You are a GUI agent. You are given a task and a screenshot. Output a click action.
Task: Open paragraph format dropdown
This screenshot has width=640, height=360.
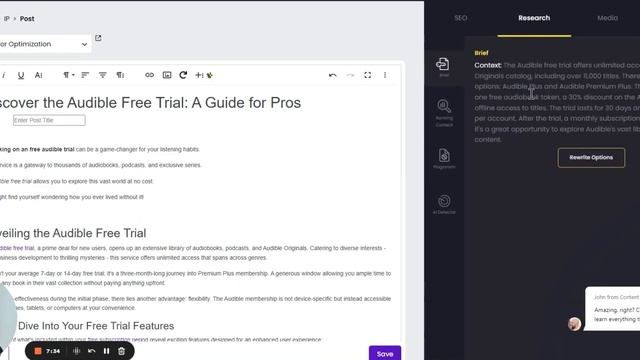click(68, 75)
